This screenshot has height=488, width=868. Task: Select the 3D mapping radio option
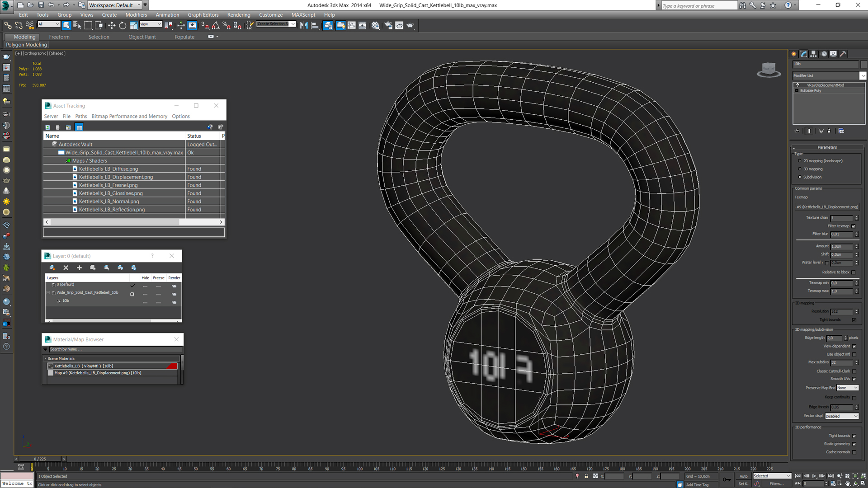pos(800,169)
